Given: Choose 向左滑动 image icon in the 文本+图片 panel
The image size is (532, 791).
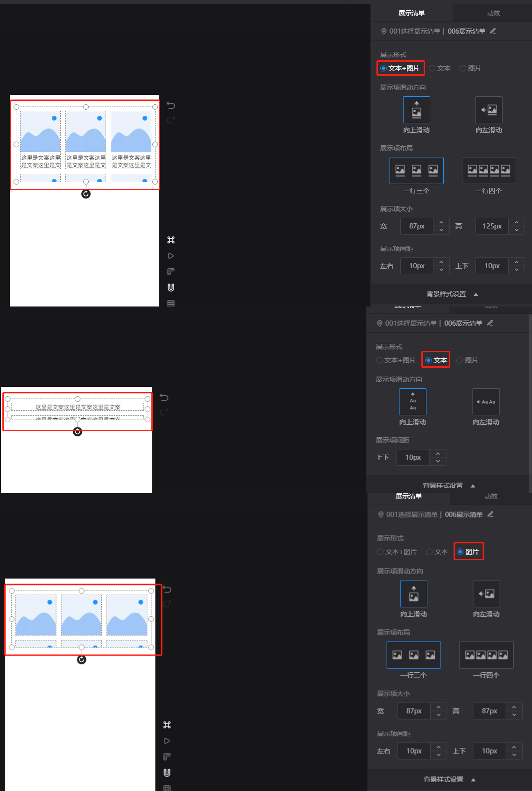Looking at the screenshot, I should click(x=489, y=110).
